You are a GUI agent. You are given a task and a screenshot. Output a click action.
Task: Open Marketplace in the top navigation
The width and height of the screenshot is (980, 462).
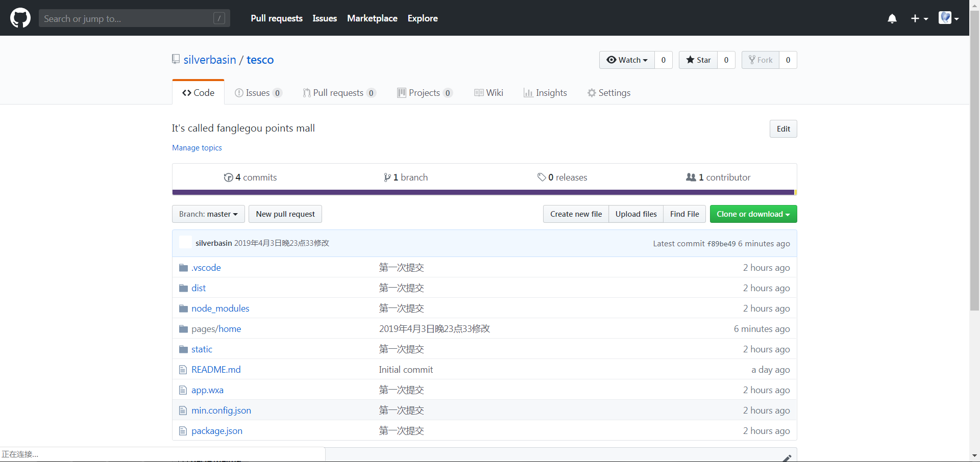pyautogui.click(x=372, y=18)
